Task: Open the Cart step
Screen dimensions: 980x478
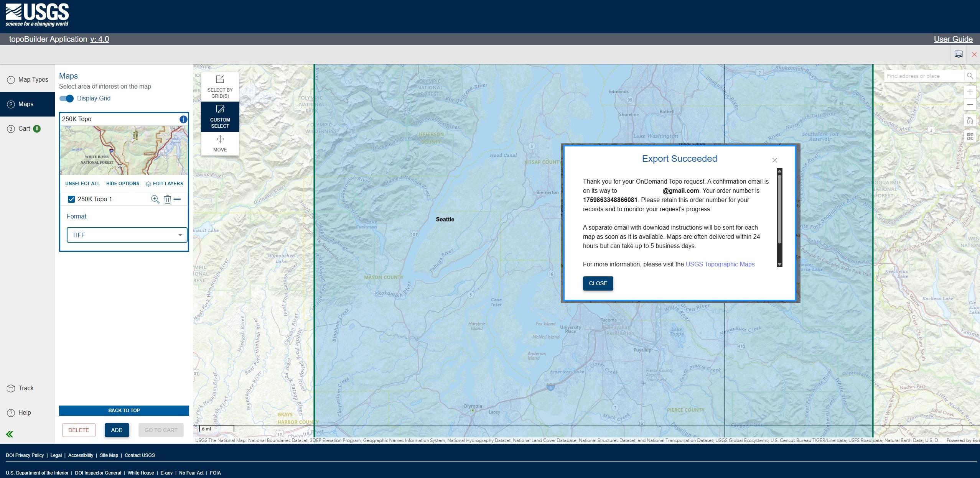Action: click(24, 129)
